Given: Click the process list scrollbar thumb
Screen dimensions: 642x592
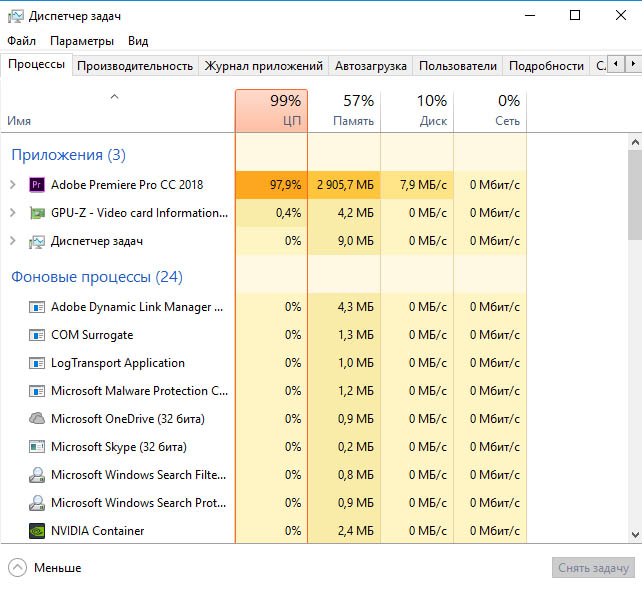Looking at the screenshot, I should [x=635, y=195].
